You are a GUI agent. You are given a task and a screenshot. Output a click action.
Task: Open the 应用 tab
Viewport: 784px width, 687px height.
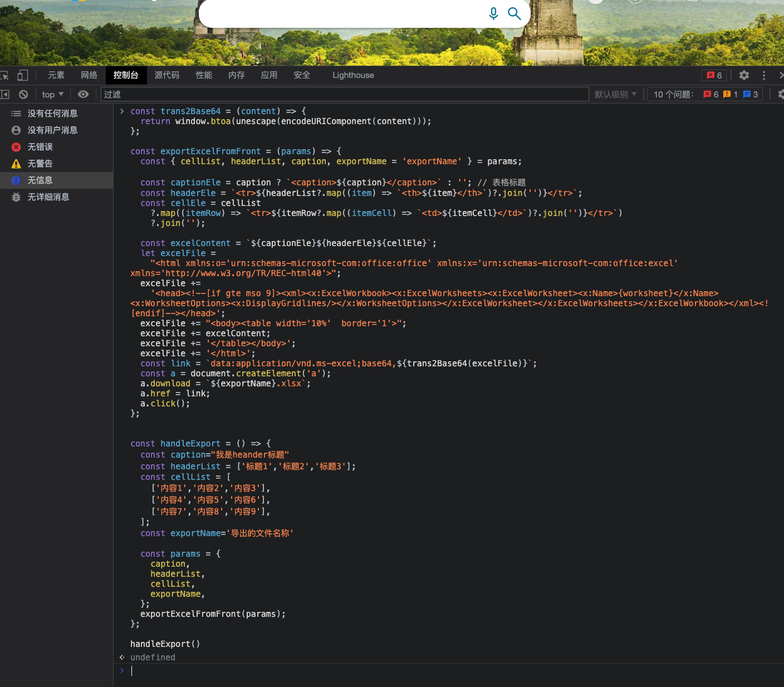[x=269, y=75]
